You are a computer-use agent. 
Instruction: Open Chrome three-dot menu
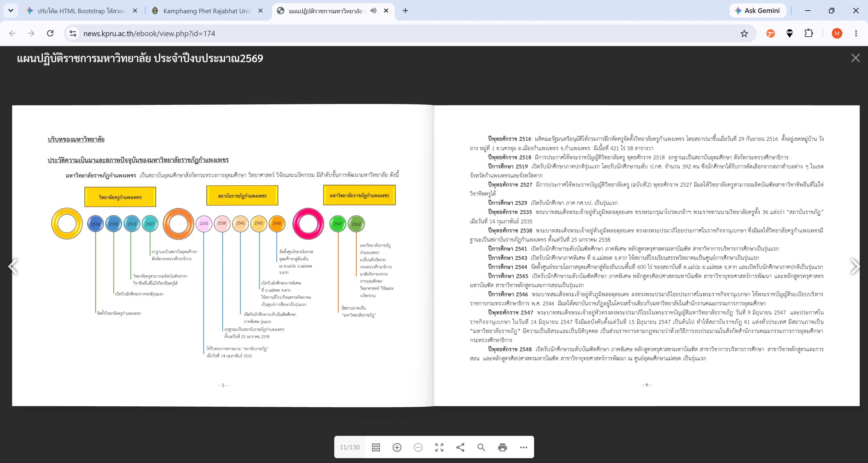pyautogui.click(x=856, y=33)
